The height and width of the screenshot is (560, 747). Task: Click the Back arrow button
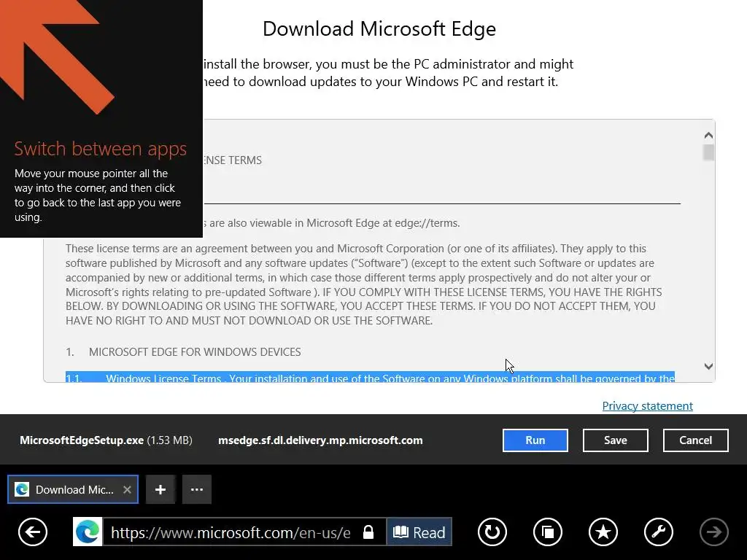tap(33, 532)
